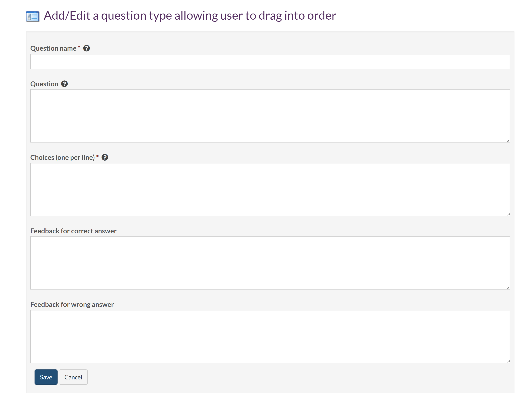The image size is (532, 406).
Task: Click the Cancel button
Action: pyautogui.click(x=73, y=377)
